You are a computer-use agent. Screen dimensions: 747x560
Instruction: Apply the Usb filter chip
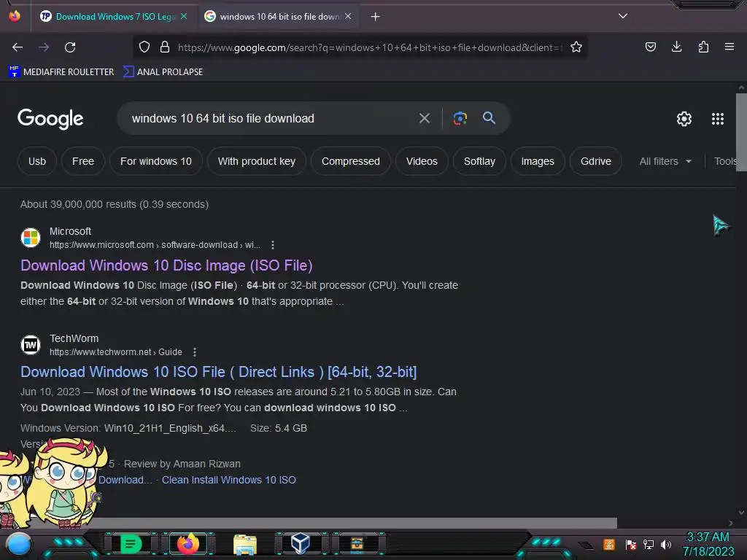click(x=37, y=161)
